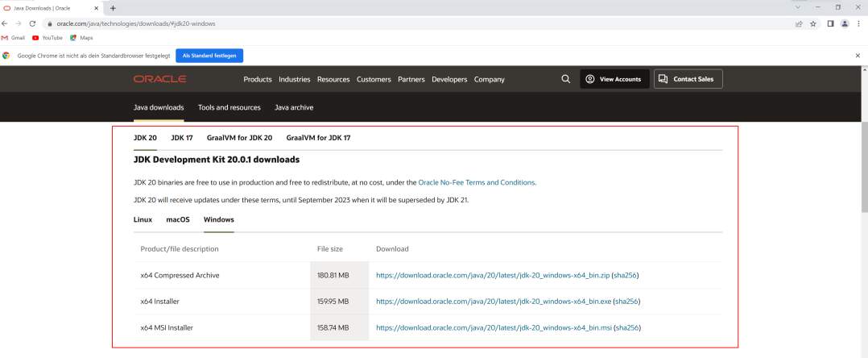This screenshot has width=868, height=358.
Task: Open Chrome three-dot menu
Action: (858, 23)
